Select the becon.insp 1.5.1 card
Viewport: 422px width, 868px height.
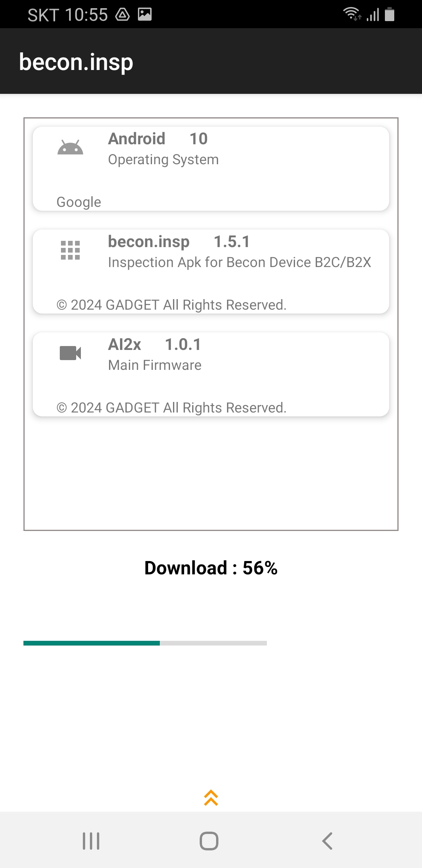(211, 271)
